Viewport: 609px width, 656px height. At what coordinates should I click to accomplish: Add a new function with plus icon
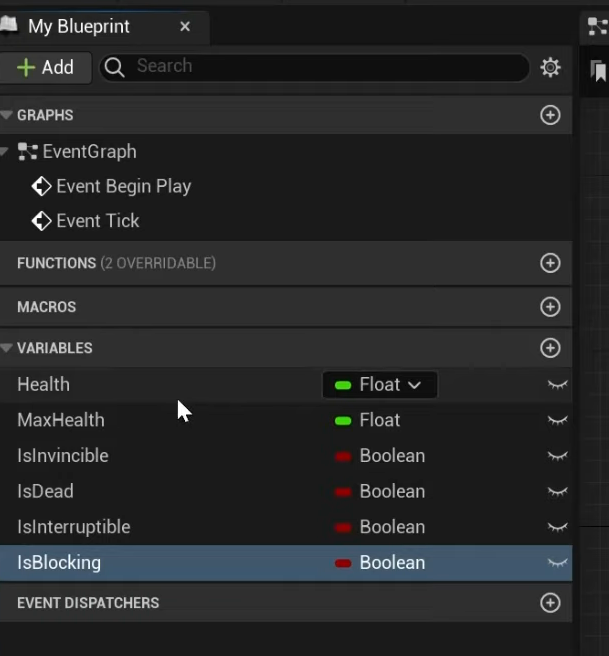(x=550, y=263)
